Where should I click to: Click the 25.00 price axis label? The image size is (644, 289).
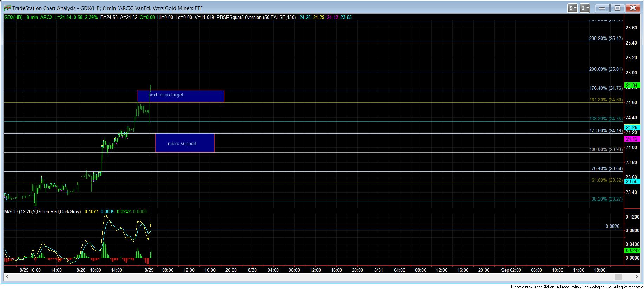[x=631, y=73]
